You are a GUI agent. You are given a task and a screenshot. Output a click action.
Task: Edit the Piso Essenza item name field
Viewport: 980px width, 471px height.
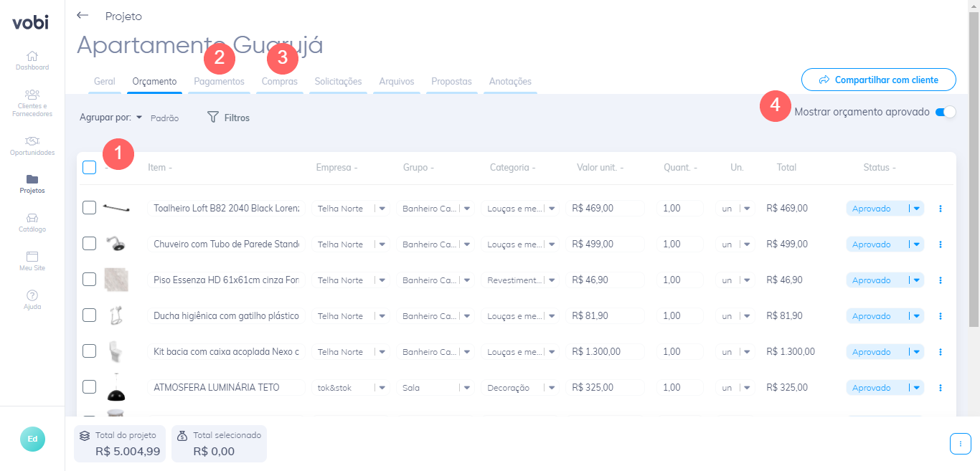pos(226,280)
